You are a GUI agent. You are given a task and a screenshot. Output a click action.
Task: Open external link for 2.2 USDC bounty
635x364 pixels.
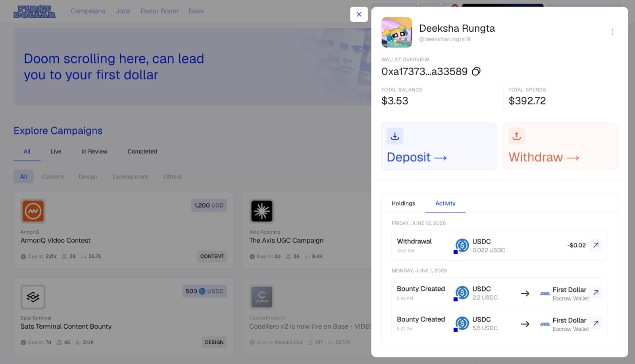pos(596,293)
